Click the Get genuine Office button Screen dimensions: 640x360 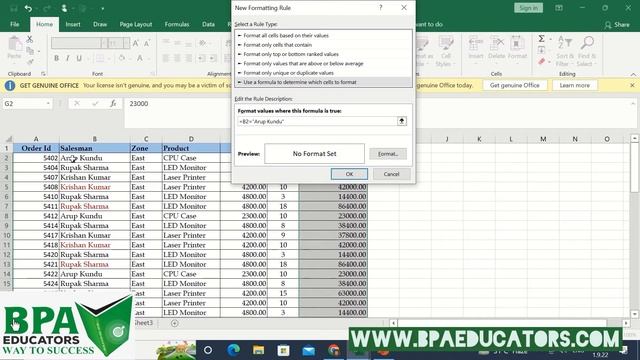tap(514, 85)
